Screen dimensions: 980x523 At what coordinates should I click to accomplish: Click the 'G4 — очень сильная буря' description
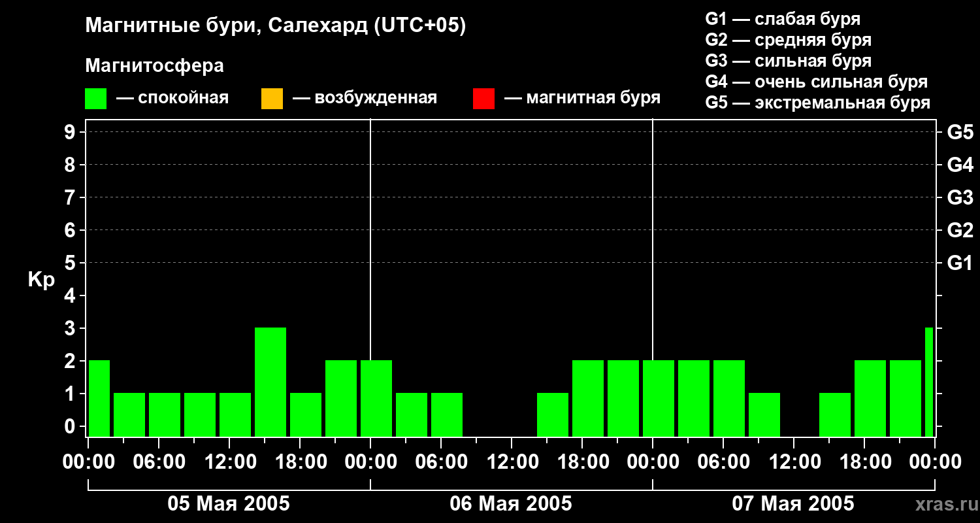pyautogui.click(x=816, y=82)
